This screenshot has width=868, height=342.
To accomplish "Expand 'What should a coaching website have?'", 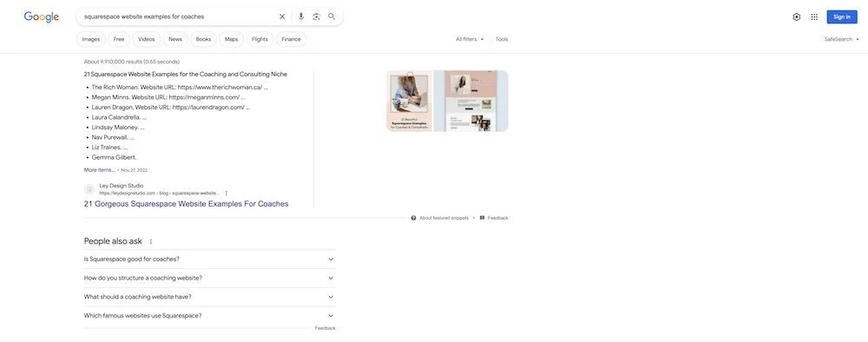I will (x=209, y=297).
